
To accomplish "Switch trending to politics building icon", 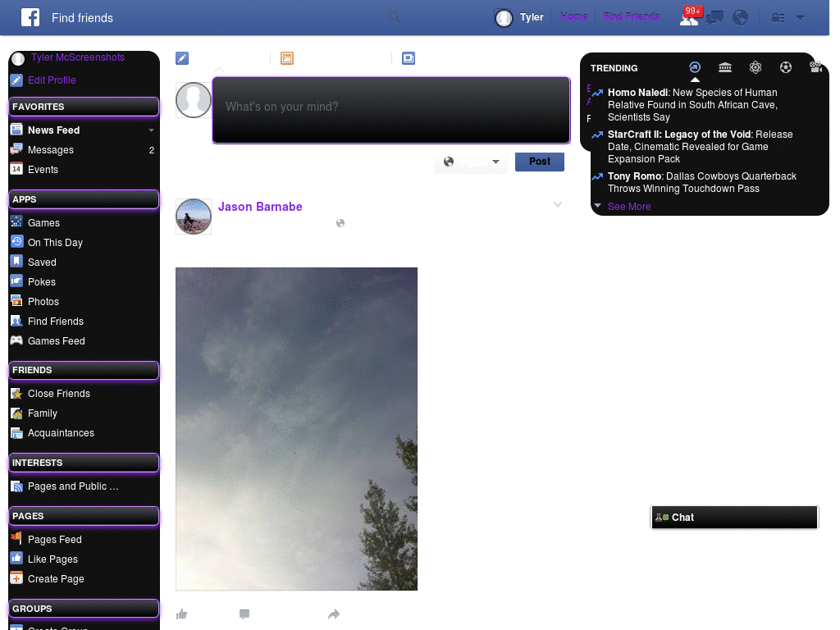I will [725, 67].
